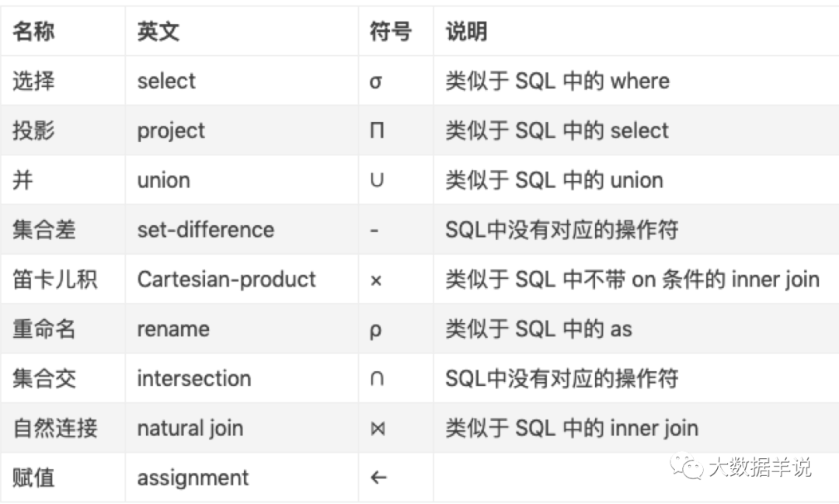Click the assignment left-arrow symbol
Screen dimensions: 839x504
[378, 478]
